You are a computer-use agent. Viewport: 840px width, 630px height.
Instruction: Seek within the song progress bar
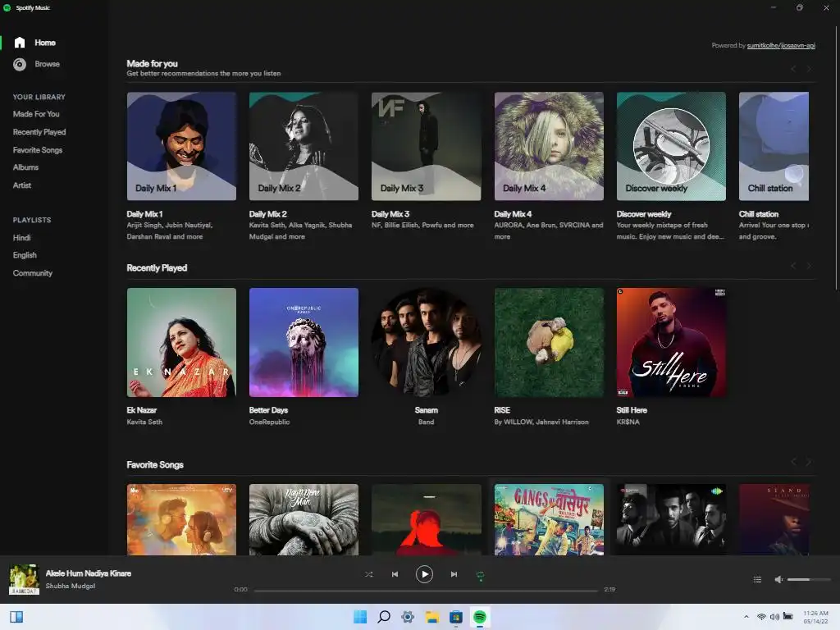click(426, 591)
